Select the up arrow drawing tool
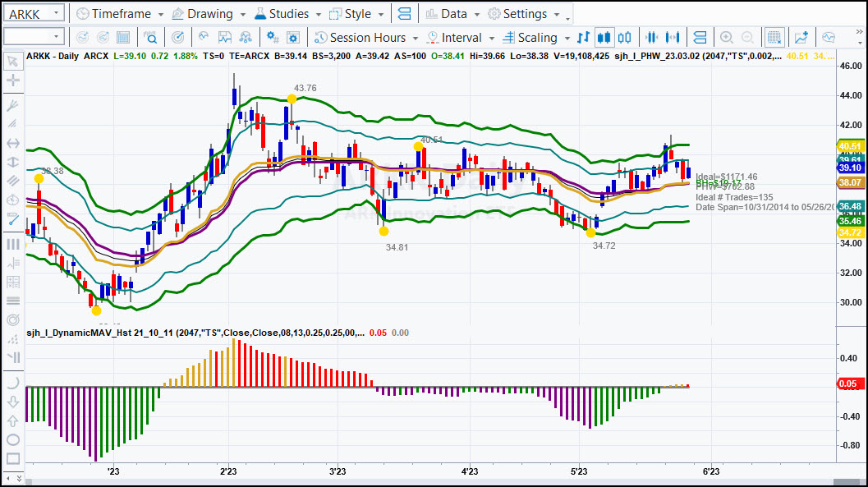Image resolution: width=868 pixels, height=487 pixels. tap(13, 420)
